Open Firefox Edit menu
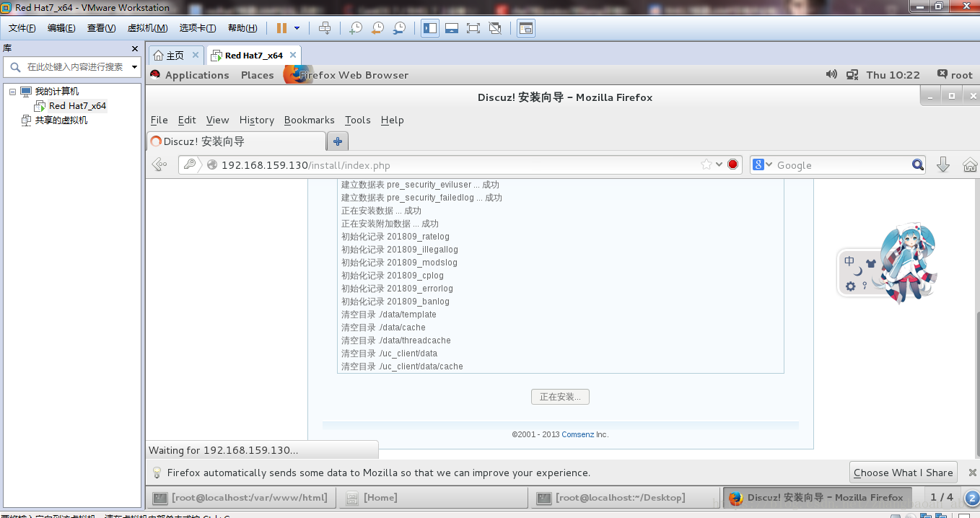Screen dimensions: 980x518 coord(187,120)
